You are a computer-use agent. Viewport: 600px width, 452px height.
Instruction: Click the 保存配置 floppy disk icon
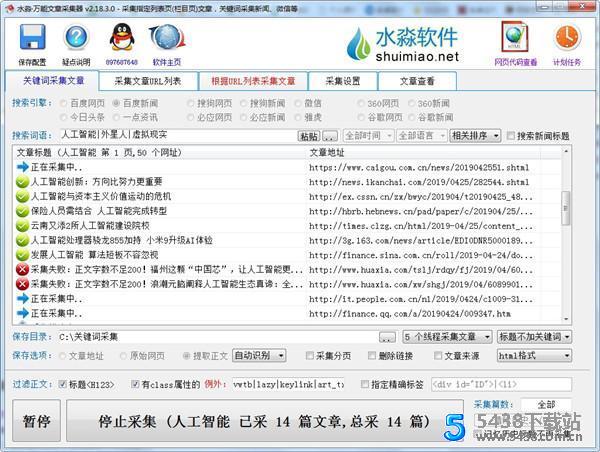click(x=33, y=37)
